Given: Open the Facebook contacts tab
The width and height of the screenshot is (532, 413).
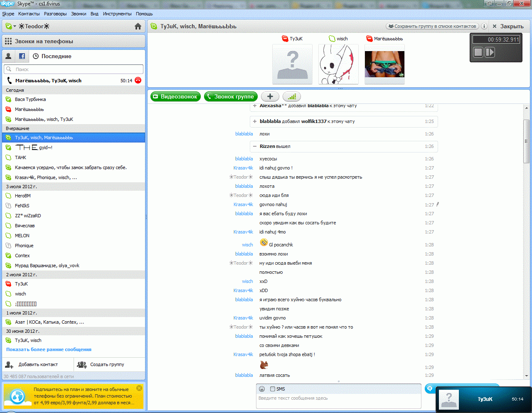Looking at the screenshot, I should pos(22,56).
